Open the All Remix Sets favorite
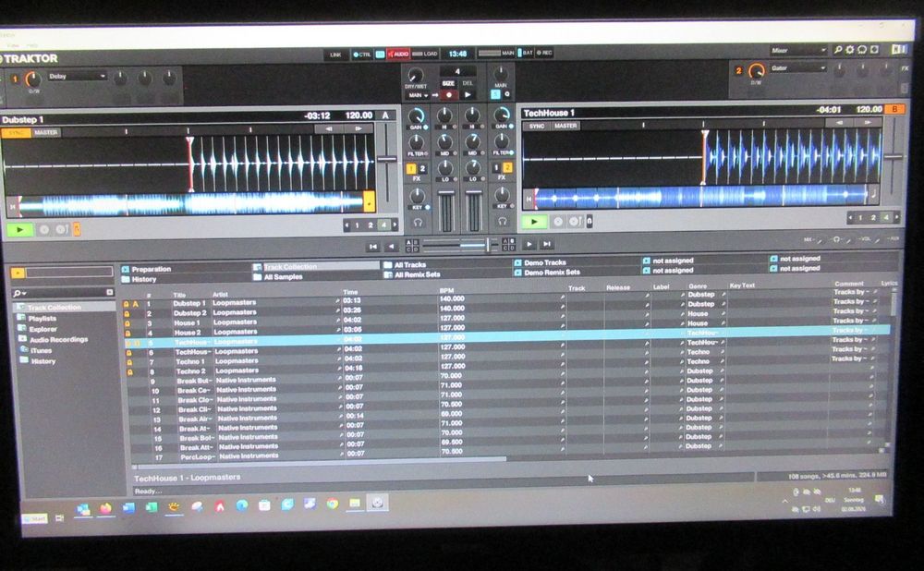The height and width of the screenshot is (571, 924). (x=417, y=274)
